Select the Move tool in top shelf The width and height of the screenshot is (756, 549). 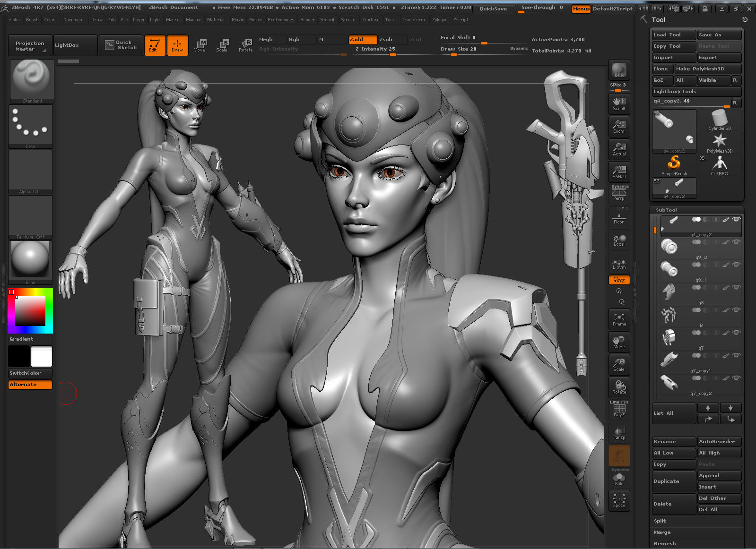pos(200,45)
